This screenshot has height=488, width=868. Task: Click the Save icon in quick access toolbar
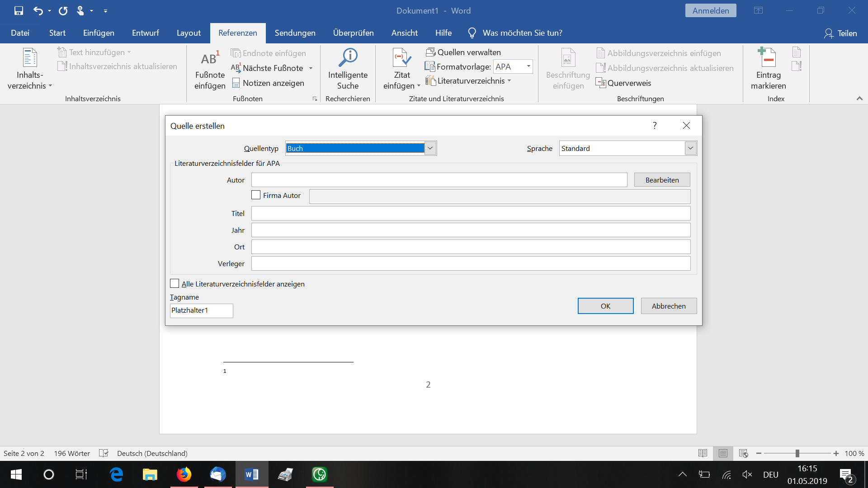19,10
